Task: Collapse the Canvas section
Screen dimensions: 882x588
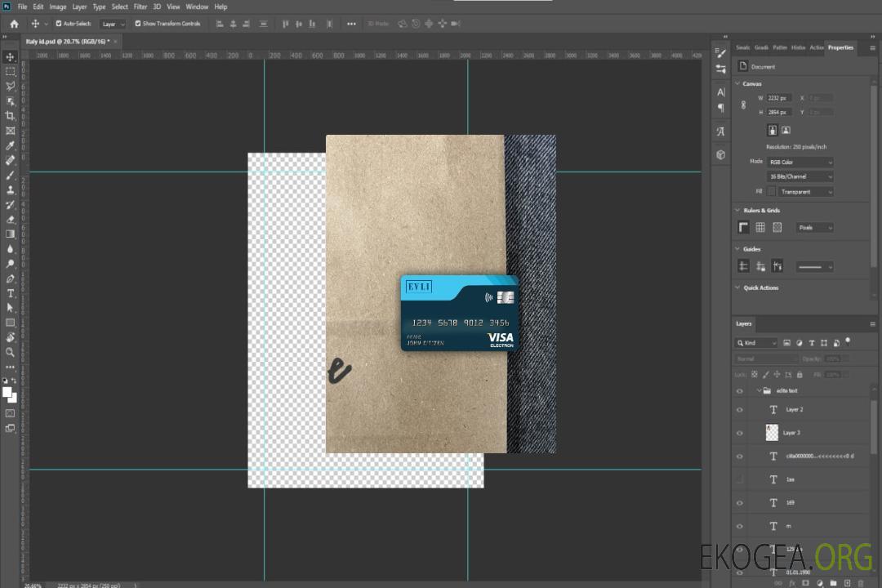Action: 737,84
